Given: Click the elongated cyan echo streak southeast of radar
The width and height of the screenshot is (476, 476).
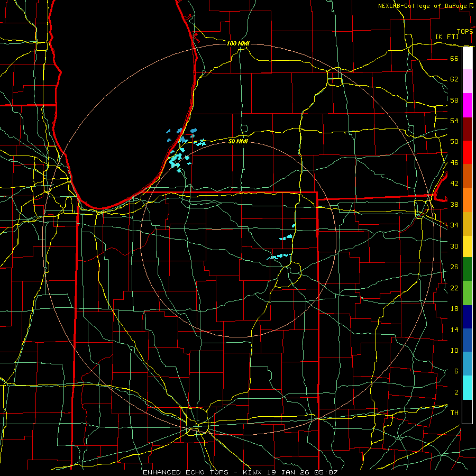Looking at the screenshot, I should [279, 257].
